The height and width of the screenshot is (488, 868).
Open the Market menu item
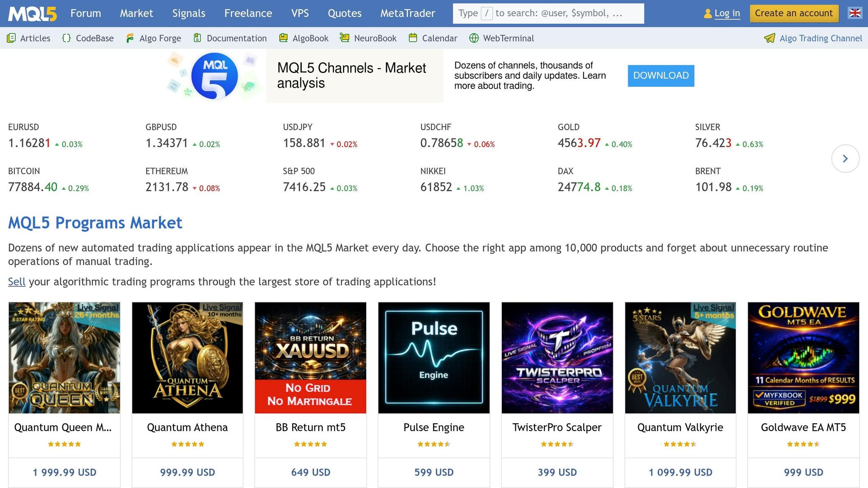[x=136, y=14]
